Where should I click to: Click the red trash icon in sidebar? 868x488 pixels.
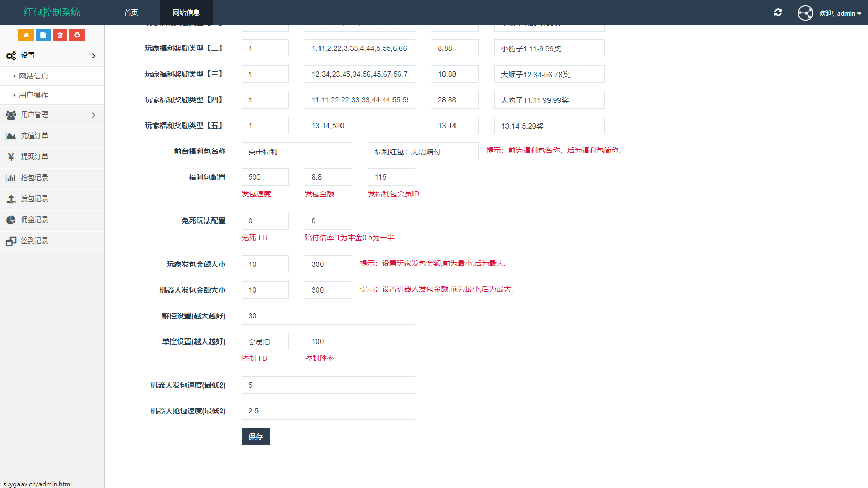tap(60, 35)
